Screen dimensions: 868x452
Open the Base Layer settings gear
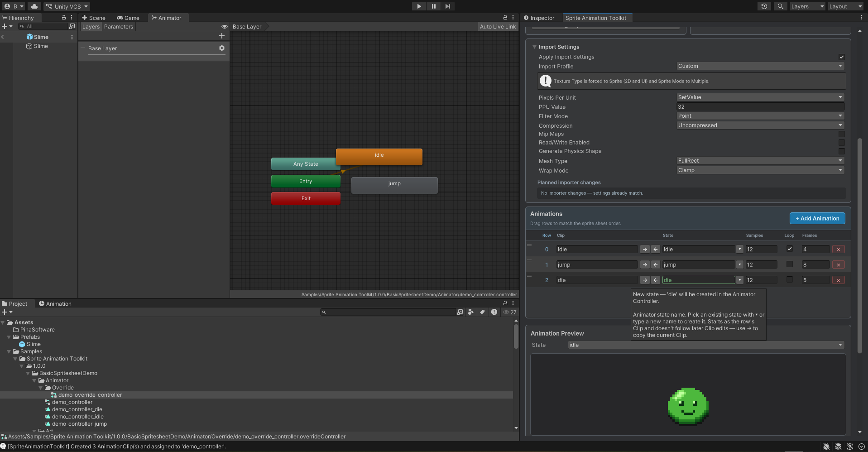(222, 48)
